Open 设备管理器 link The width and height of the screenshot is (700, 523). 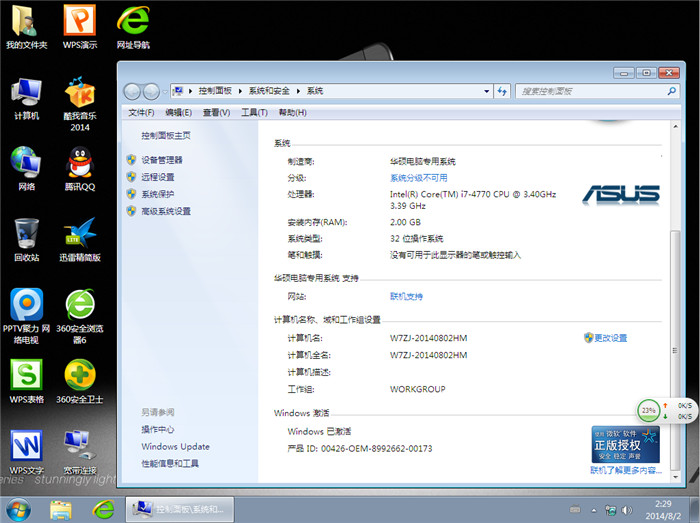[162, 160]
